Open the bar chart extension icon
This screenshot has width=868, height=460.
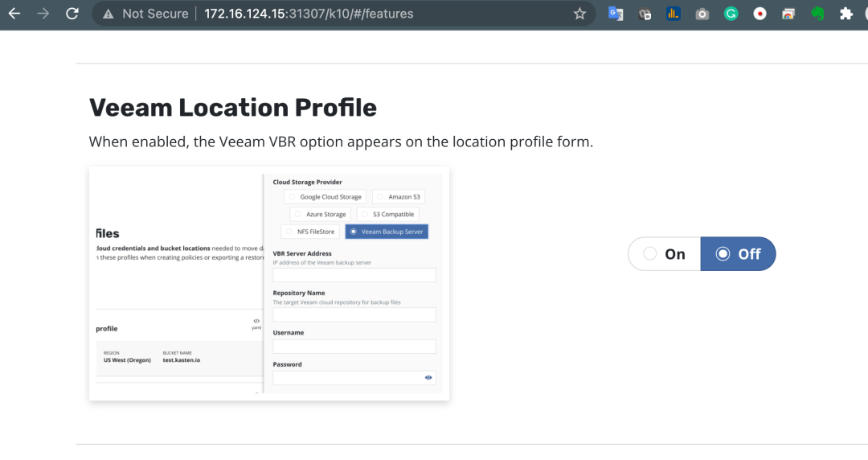coord(674,14)
